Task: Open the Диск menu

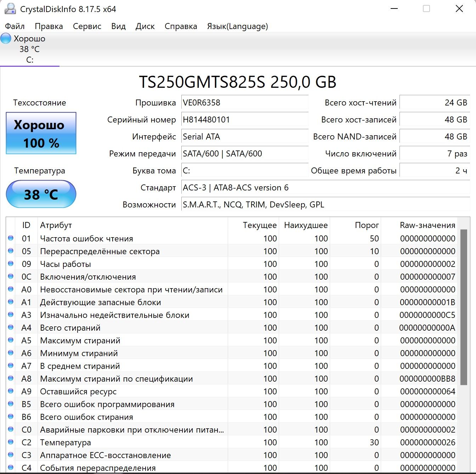Action: (x=145, y=26)
